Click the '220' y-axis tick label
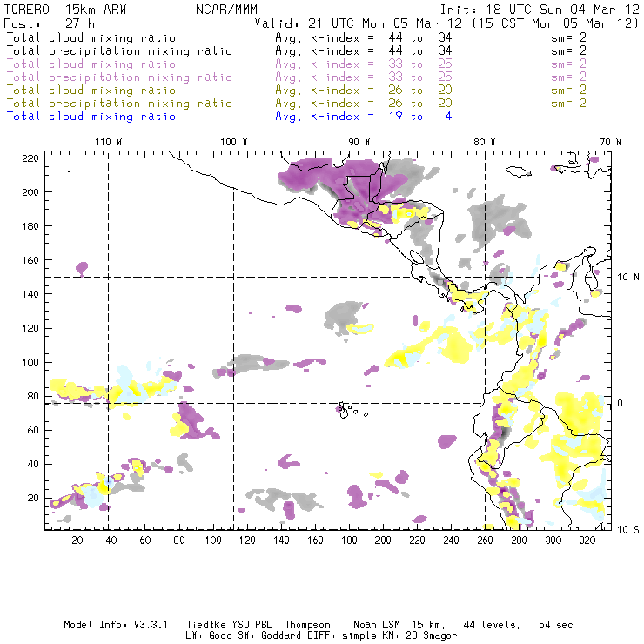 (x=30, y=158)
